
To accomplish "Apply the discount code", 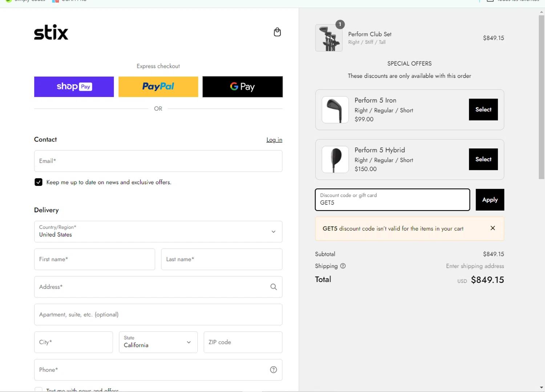I will pyautogui.click(x=490, y=200).
